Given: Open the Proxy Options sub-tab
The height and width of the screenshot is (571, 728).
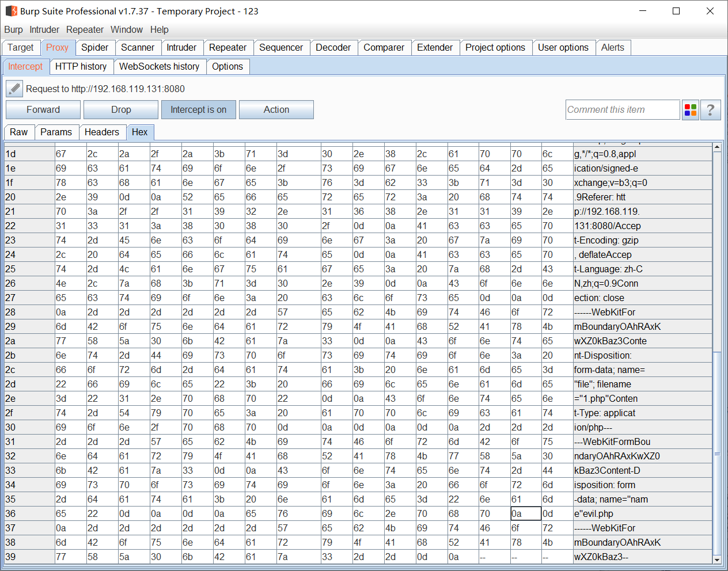Looking at the screenshot, I should pos(227,67).
